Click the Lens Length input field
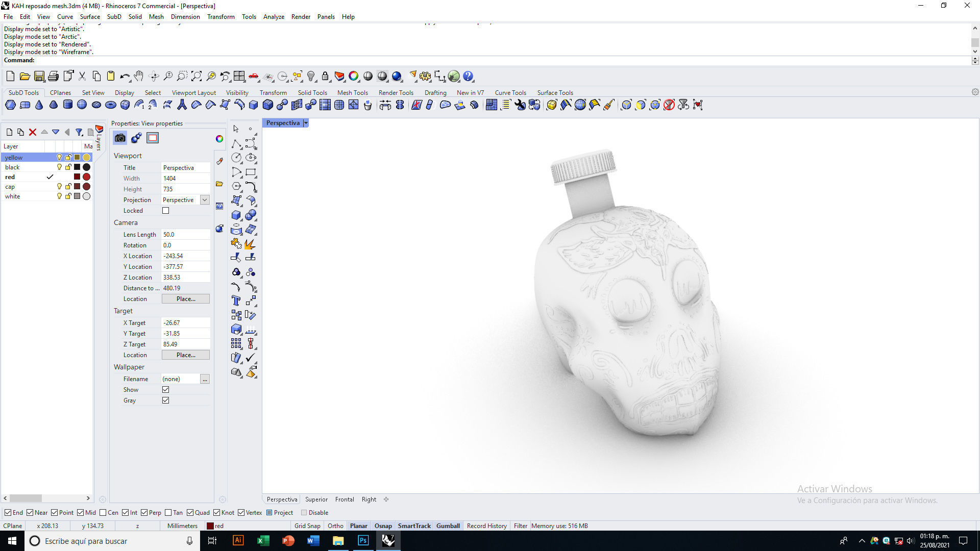Viewport: 980px width, 551px height. [x=186, y=235]
